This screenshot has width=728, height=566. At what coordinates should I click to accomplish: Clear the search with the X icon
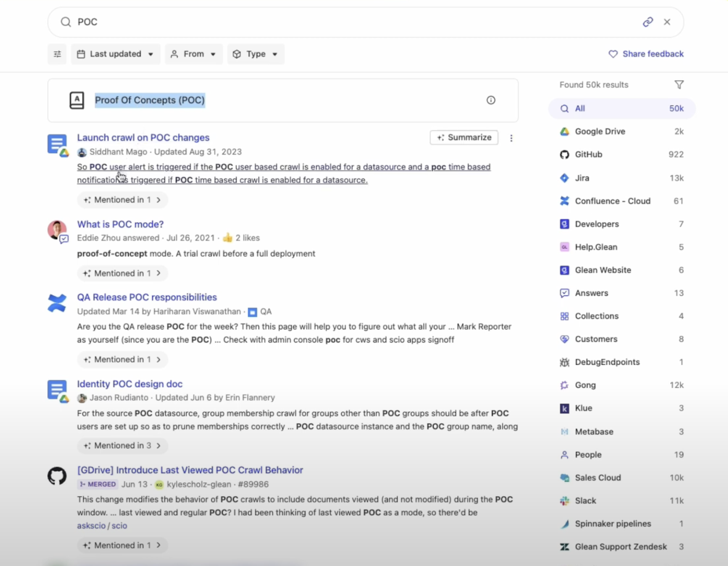click(667, 22)
